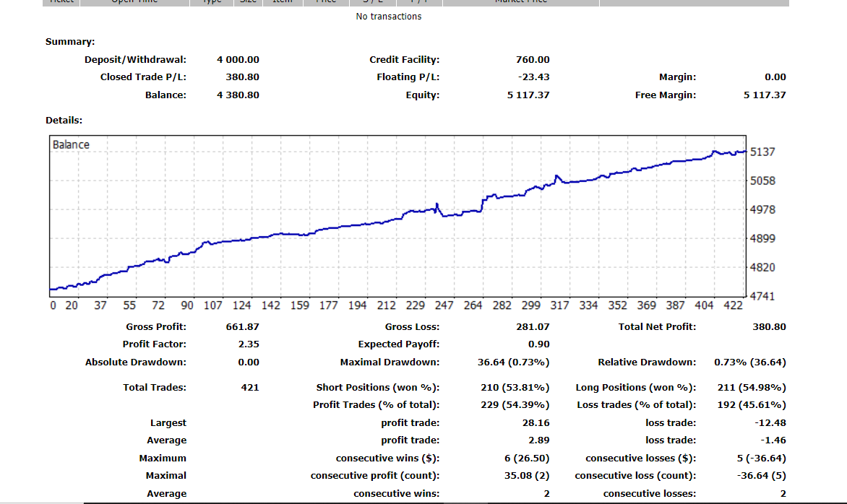This screenshot has height=504, width=847.
Task: Click the 422 tick on chart horizontal axis
Action: pos(733,305)
